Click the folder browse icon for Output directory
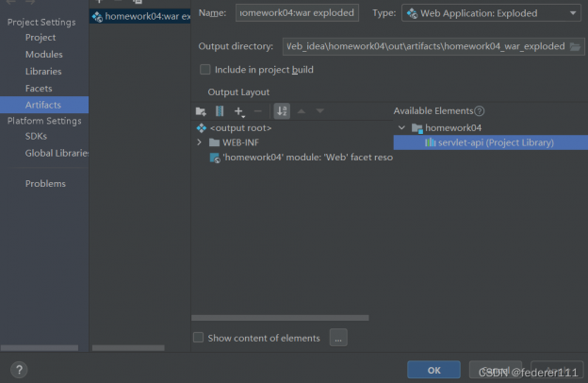The height and width of the screenshot is (383, 588). [x=575, y=46]
